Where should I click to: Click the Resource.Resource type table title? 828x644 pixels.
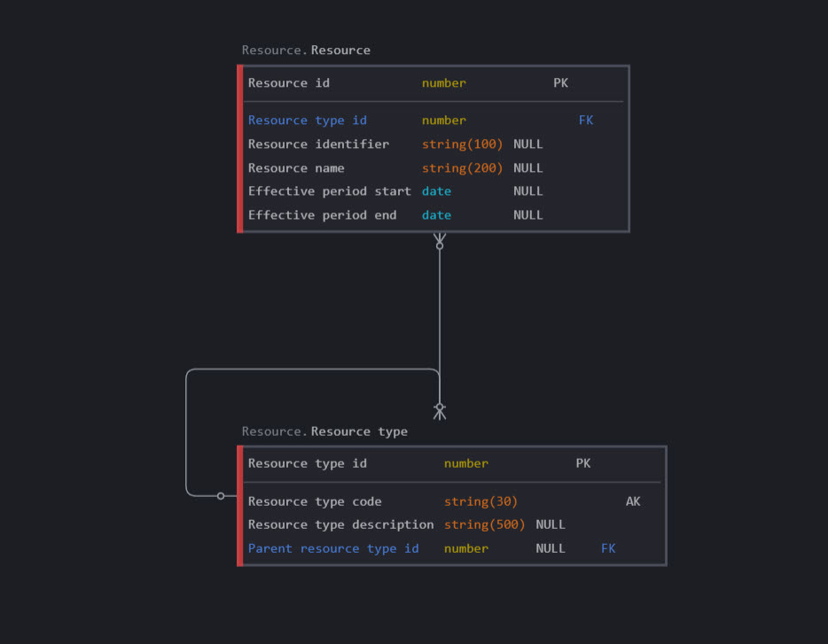[x=324, y=431]
